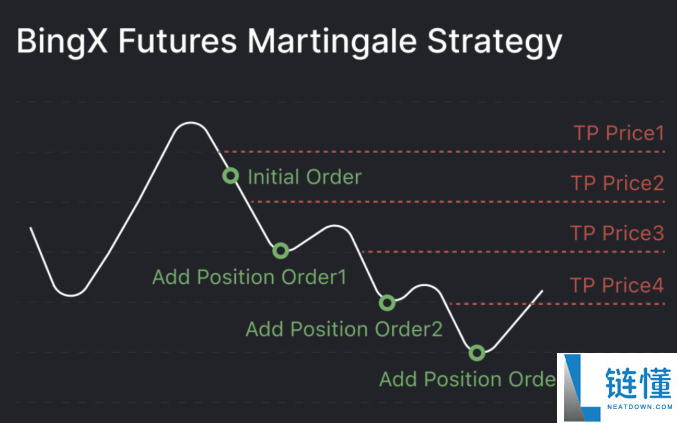
Task: Open the NEATDOWN.COM watermark link
Action: click(639, 407)
